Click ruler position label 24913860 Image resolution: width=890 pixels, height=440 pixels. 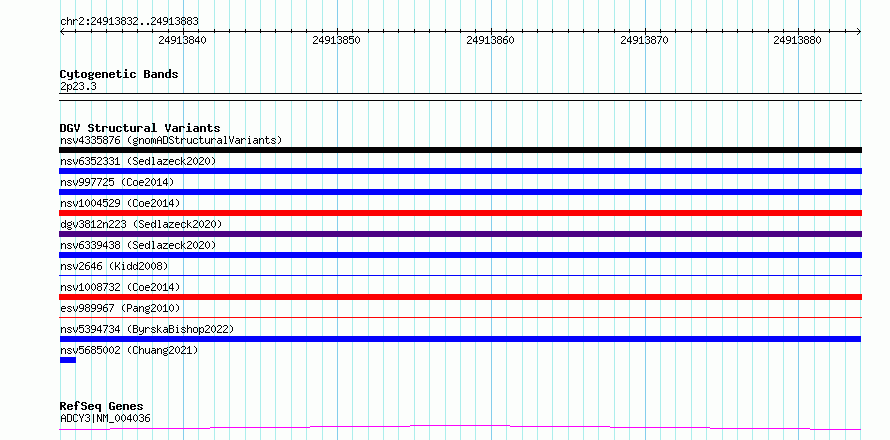[x=490, y=40]
